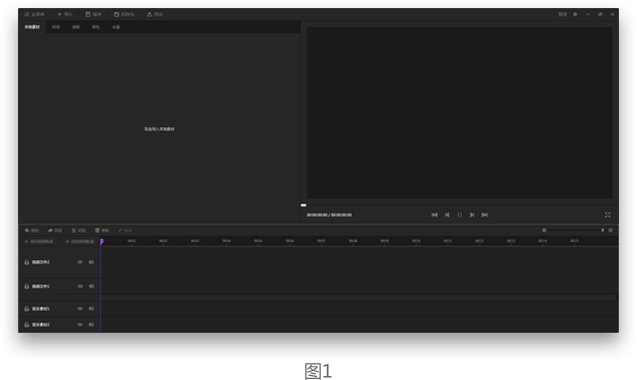Click the import local media hint text

(x=159, y=129)
